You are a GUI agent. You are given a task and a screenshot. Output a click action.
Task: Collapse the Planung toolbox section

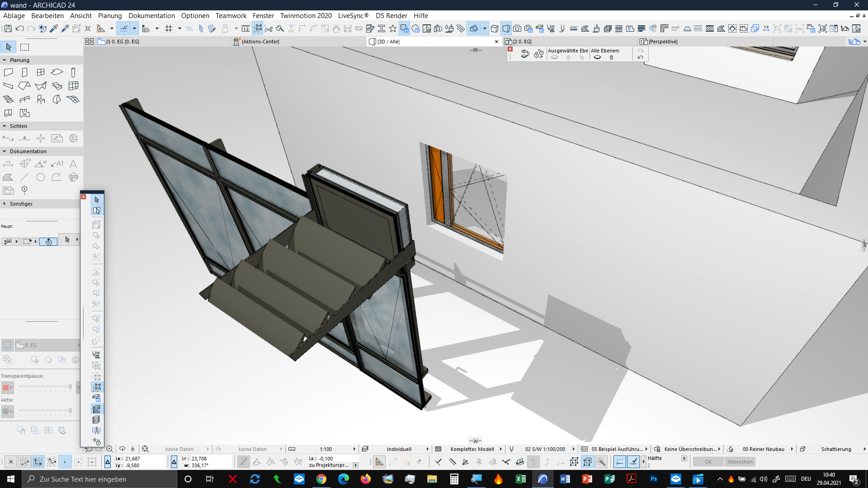coord(5,60)
